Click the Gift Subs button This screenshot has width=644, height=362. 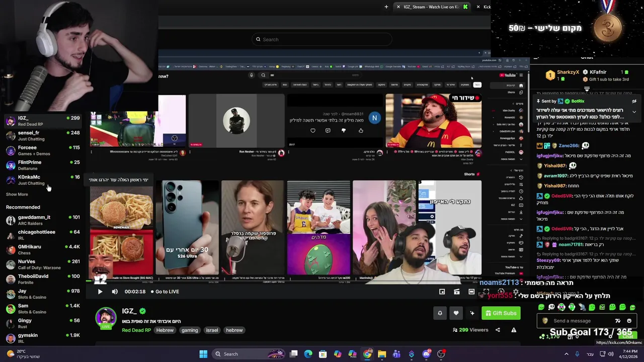501,313
